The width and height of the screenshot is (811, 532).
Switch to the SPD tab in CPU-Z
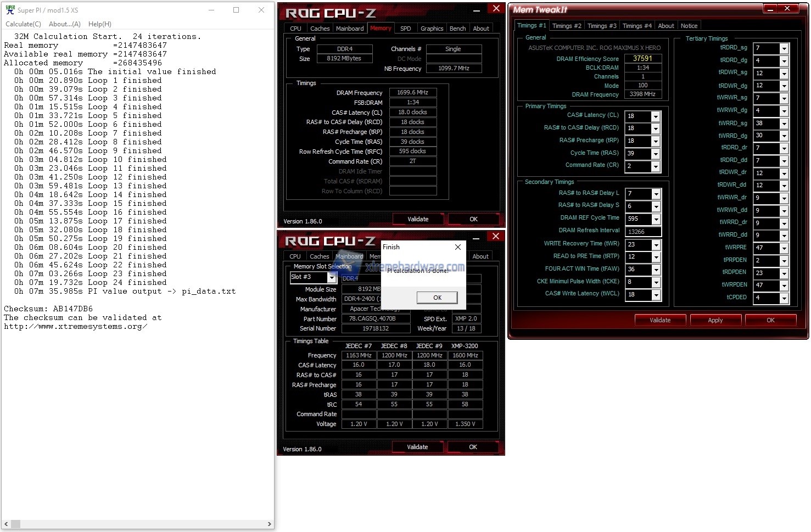405,29
